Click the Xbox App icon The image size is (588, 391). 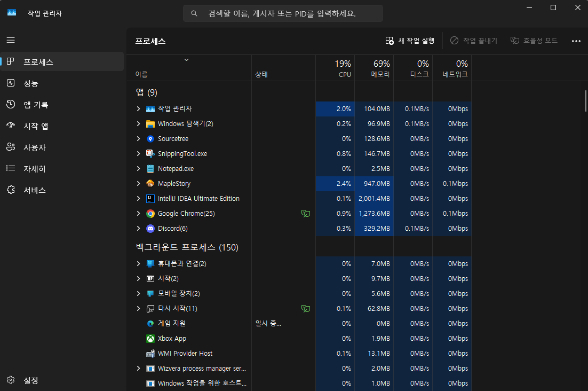pyautogui.click(x=150, y=339)
